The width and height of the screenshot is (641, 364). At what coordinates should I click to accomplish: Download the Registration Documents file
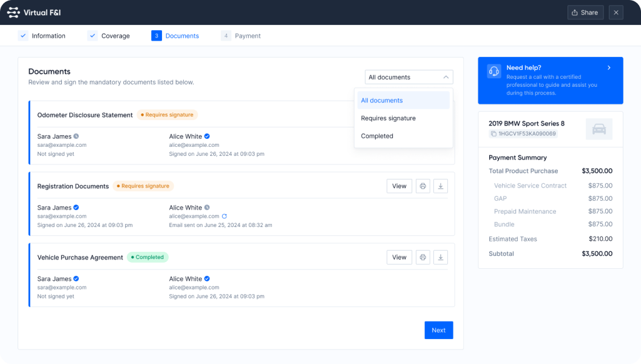click(441, 186)
